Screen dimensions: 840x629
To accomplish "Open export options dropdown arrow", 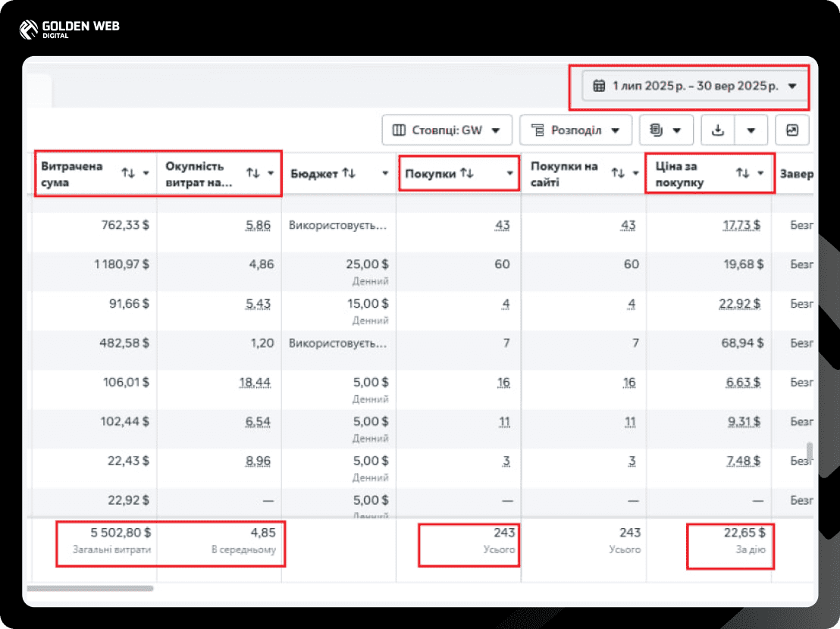I will click(x=751, y=130).
